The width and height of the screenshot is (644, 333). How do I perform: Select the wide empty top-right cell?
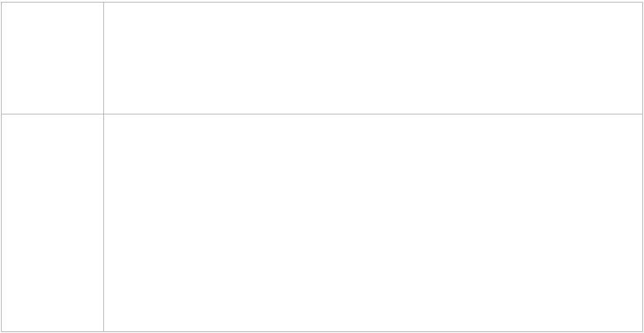coord(373,58)
